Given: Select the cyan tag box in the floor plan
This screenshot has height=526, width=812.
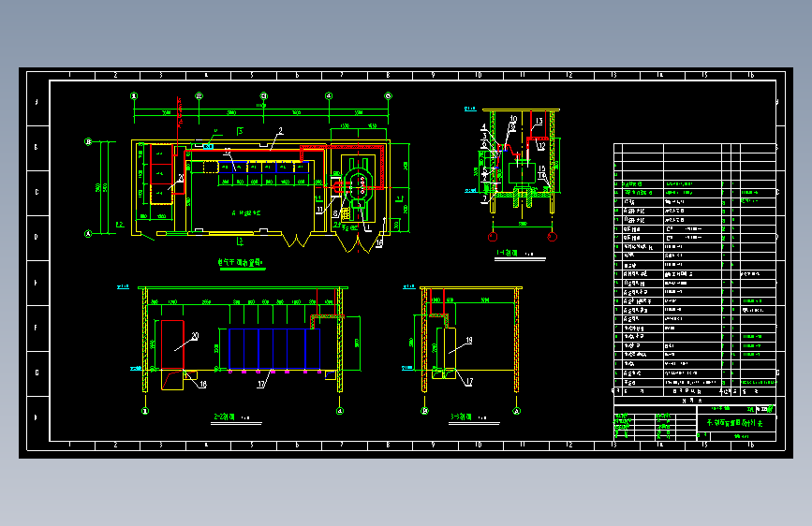Looking at the screenshot, I should pos(207,147).
